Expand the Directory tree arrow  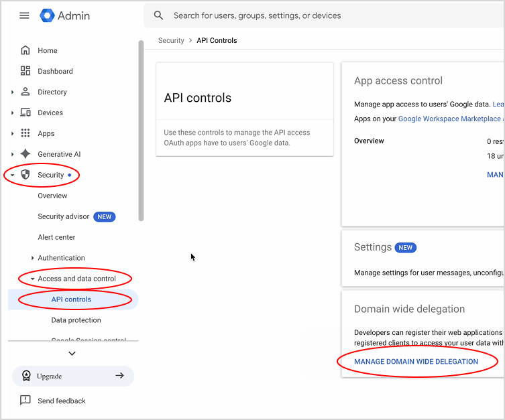(x=12, y=92)
